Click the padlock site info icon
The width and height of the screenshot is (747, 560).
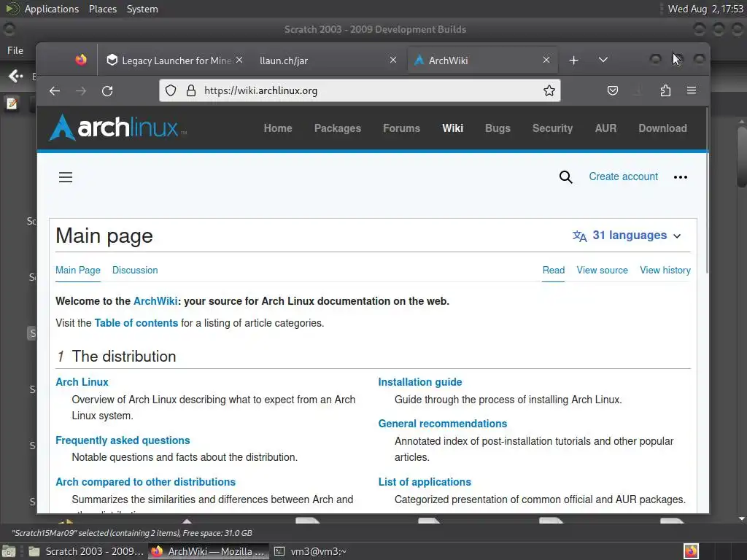tap(191, 90)
